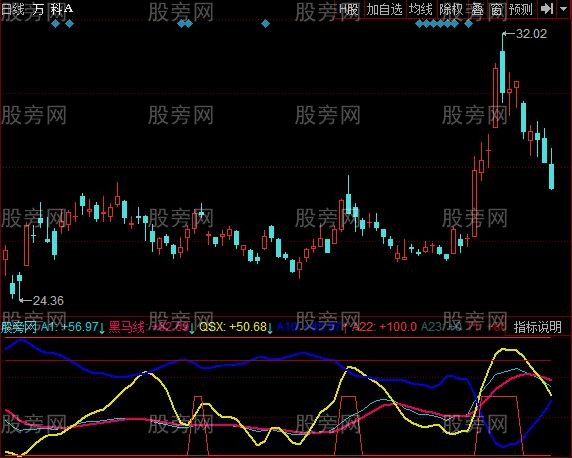Click the last cyan candlestick on chart
572x458 pixels.
[551, 176]
